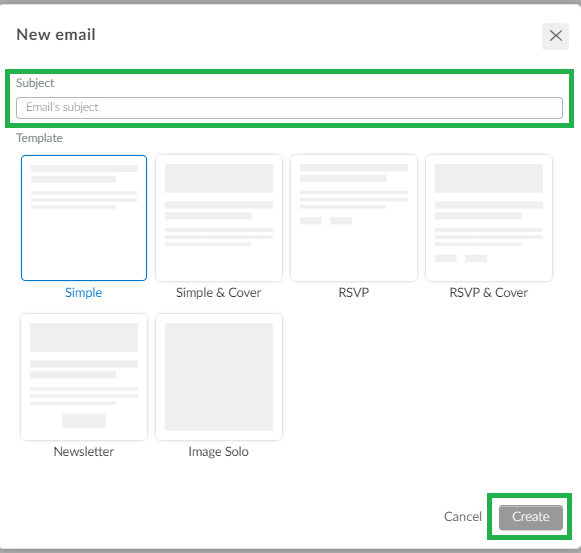The height and width of the screenshot is (553, 581).
Task: Click the Cancel link
Action: point(463,517)
